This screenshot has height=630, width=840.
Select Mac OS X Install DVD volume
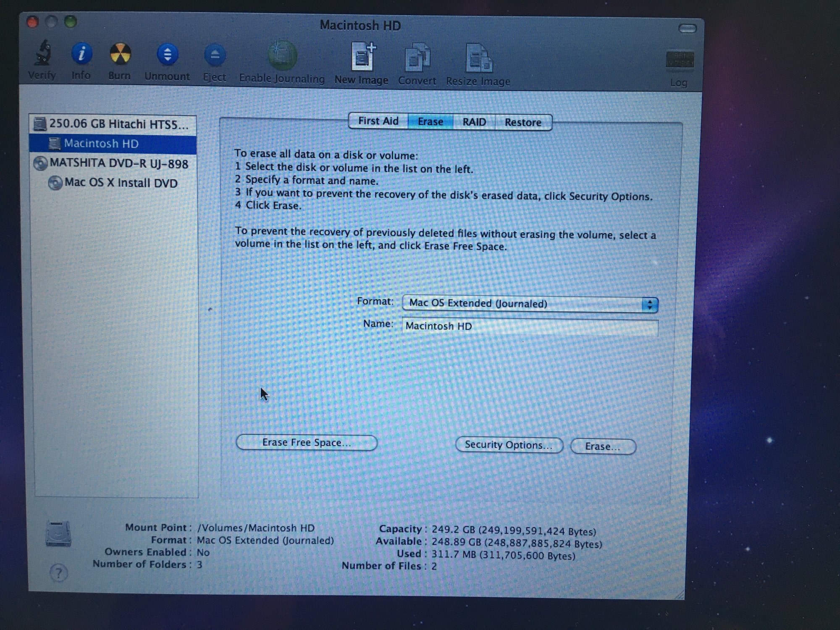click(x=121, y=183)
